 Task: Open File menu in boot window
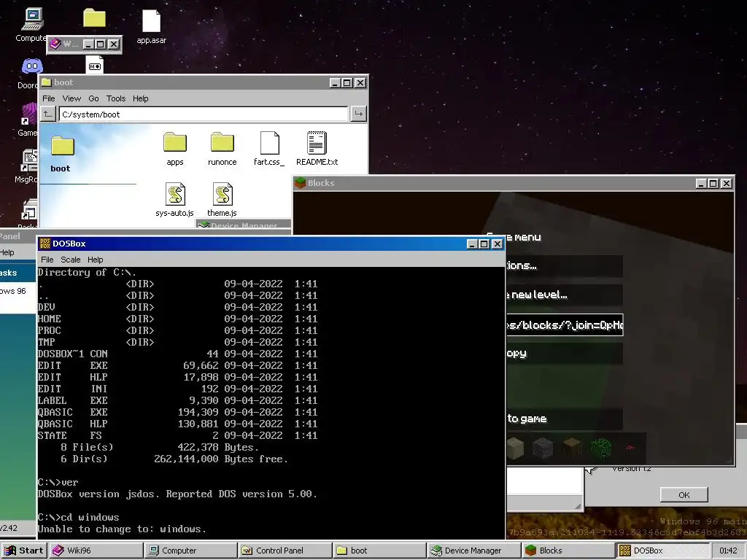tap(49, 98)
